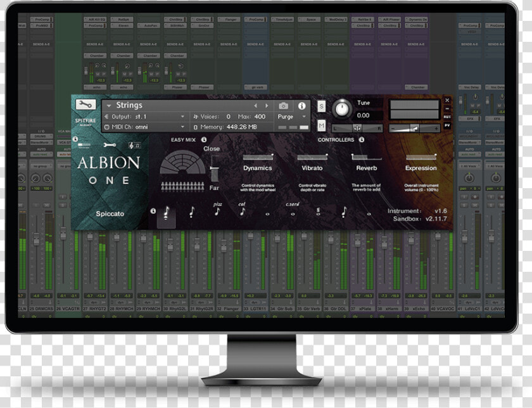Adjust the Expression controller slider
532x408 pixels.
pos(421,157)
